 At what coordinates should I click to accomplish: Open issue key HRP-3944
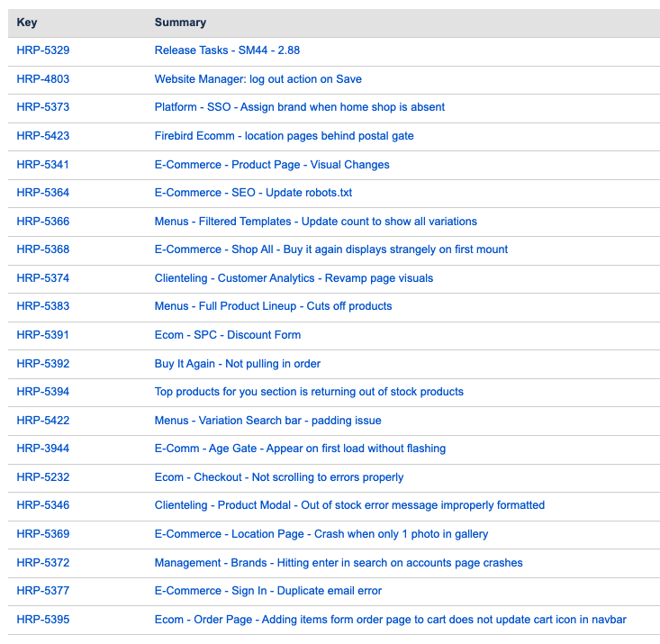(x=42, y=449)
